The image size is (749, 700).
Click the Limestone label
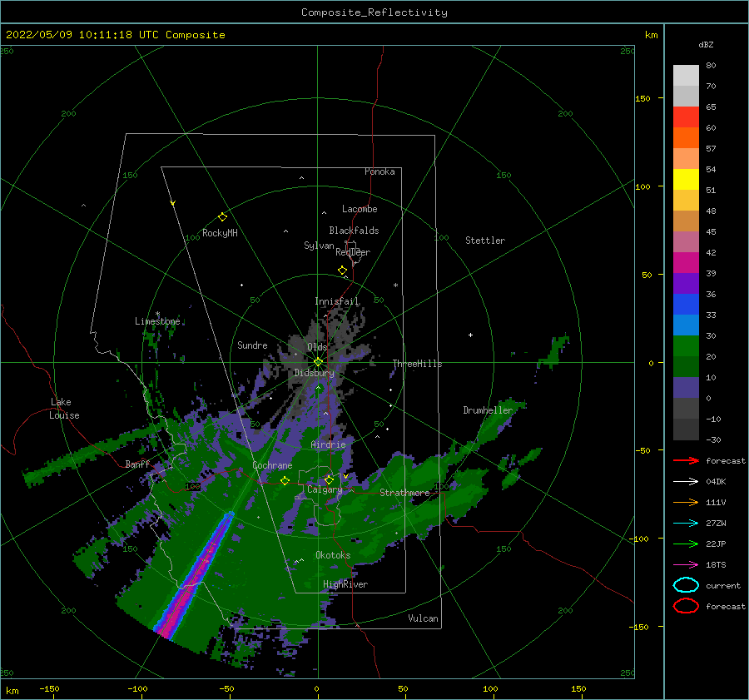tap(157, 321)
